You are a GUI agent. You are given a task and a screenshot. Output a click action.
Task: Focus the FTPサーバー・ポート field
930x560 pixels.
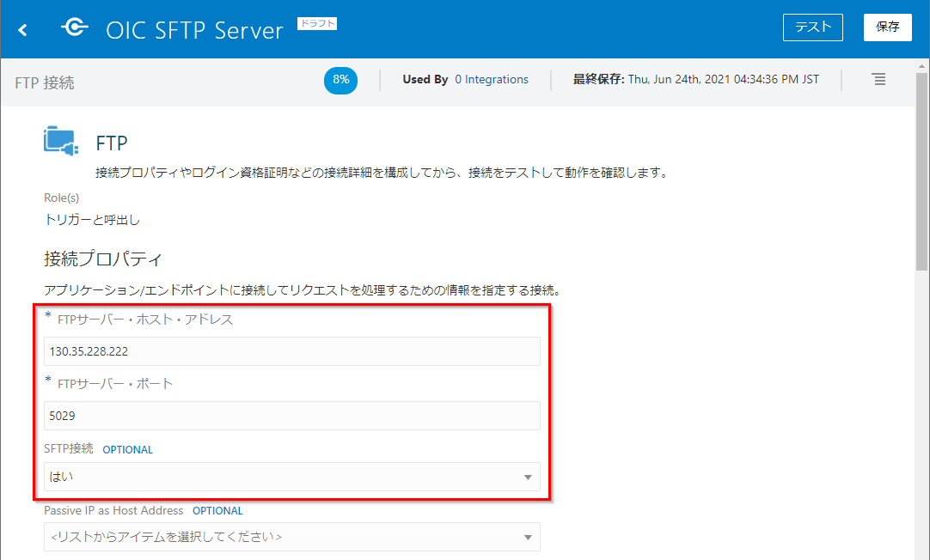pyautogui.click(x=292, y=416)
